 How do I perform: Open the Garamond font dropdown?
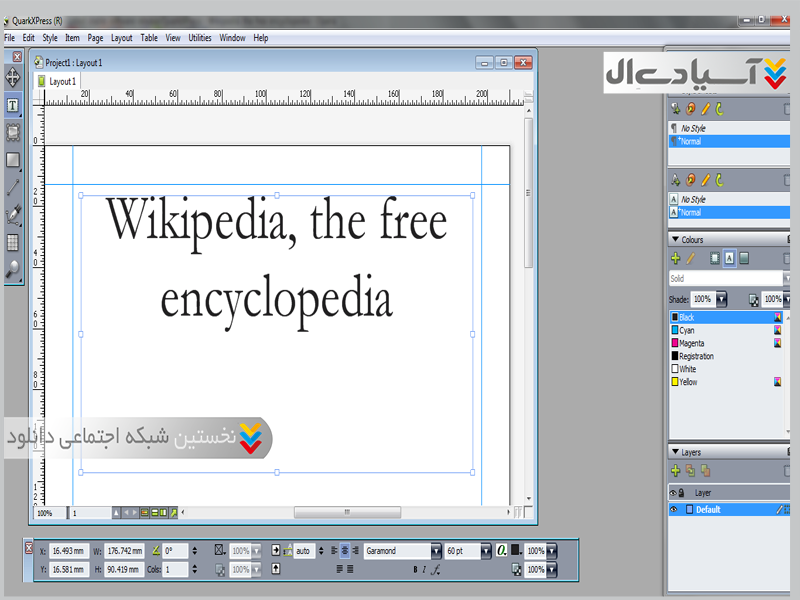pyautogui.click(x=436, y=551)
